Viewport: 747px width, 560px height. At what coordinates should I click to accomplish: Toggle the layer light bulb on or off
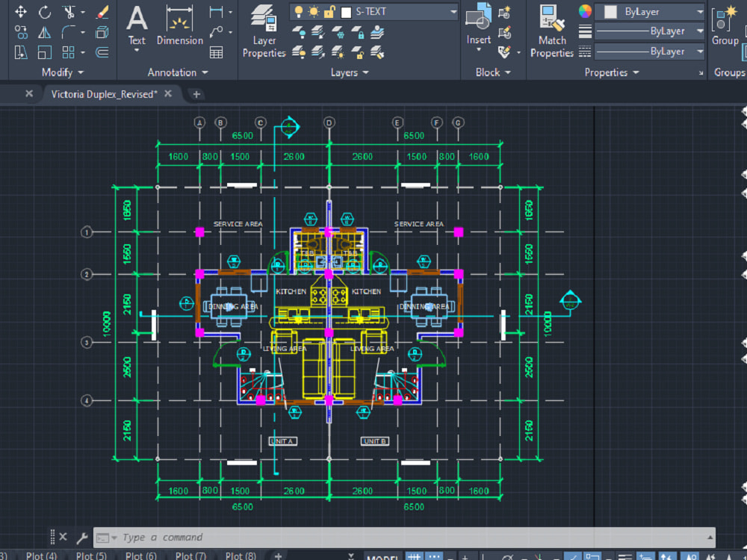point(298,12)
